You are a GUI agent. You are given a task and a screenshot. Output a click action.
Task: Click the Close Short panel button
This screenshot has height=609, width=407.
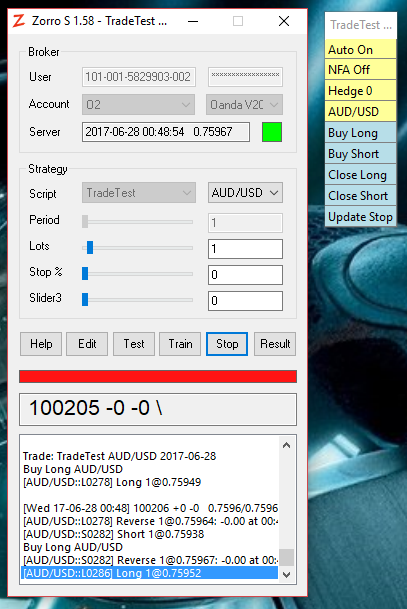click(x=360, y=196)
